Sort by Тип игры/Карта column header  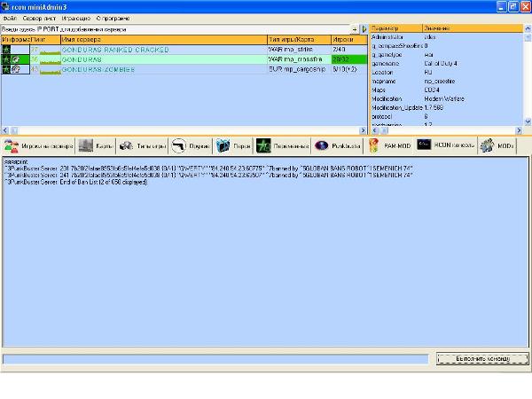[x=300, y=40]
